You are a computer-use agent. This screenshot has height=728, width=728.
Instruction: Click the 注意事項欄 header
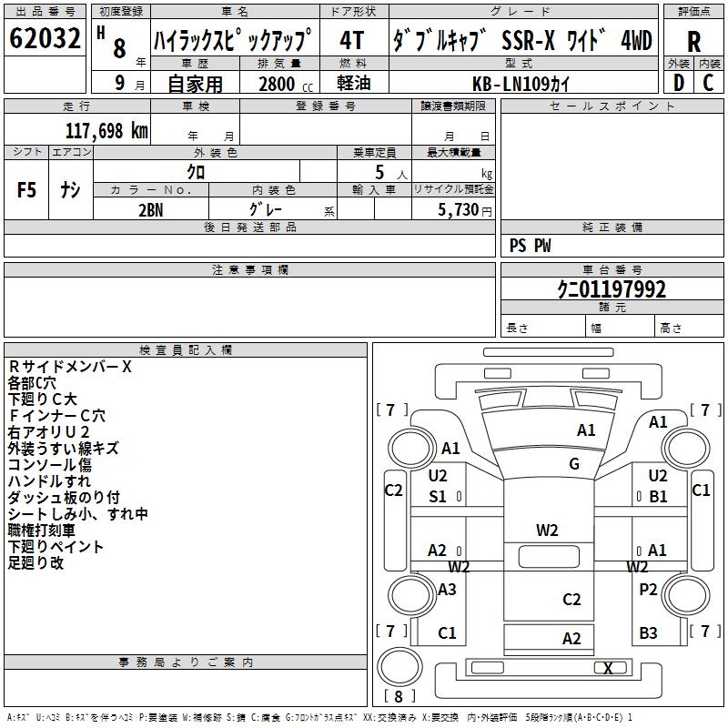249,269
